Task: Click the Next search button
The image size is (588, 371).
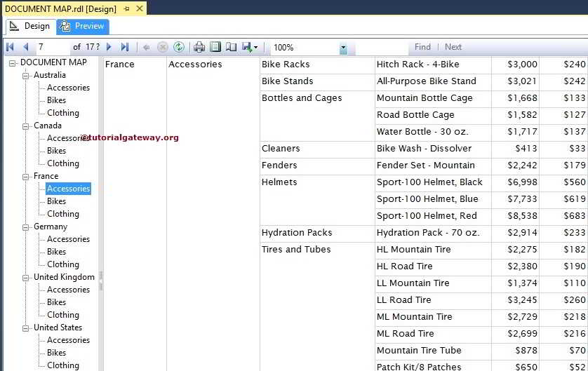Action: [x=453, y=47]
